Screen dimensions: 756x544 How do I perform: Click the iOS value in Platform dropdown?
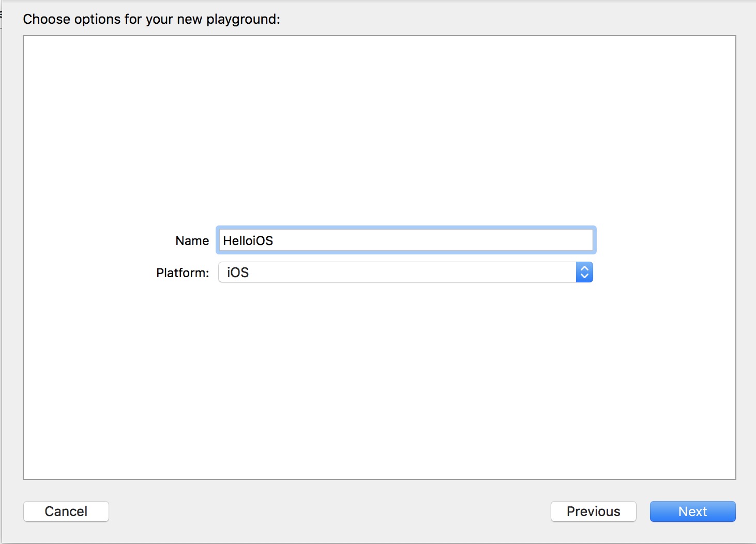click(238, 273)
